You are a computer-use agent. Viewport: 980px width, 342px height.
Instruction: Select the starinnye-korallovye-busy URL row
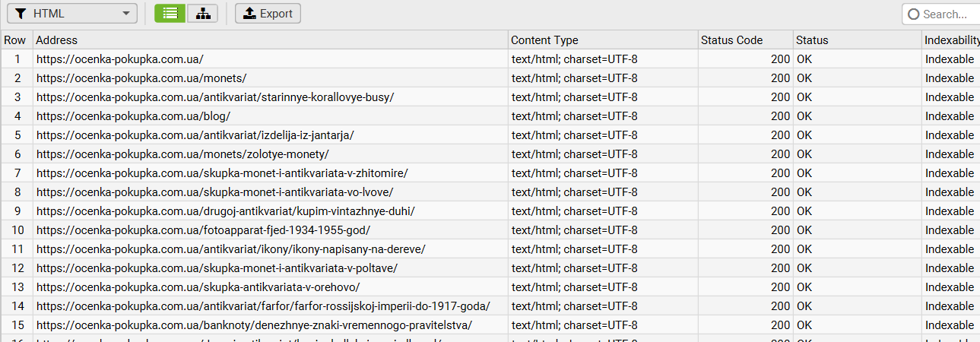point(215,97)
